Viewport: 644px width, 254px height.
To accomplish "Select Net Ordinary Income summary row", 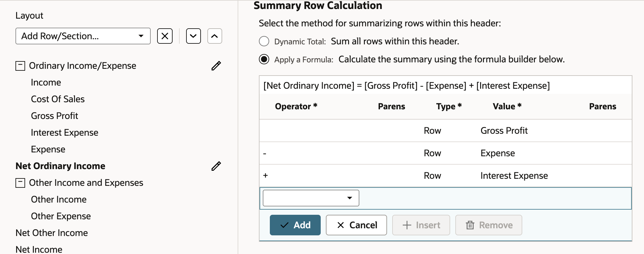I will tap(61, 166).
